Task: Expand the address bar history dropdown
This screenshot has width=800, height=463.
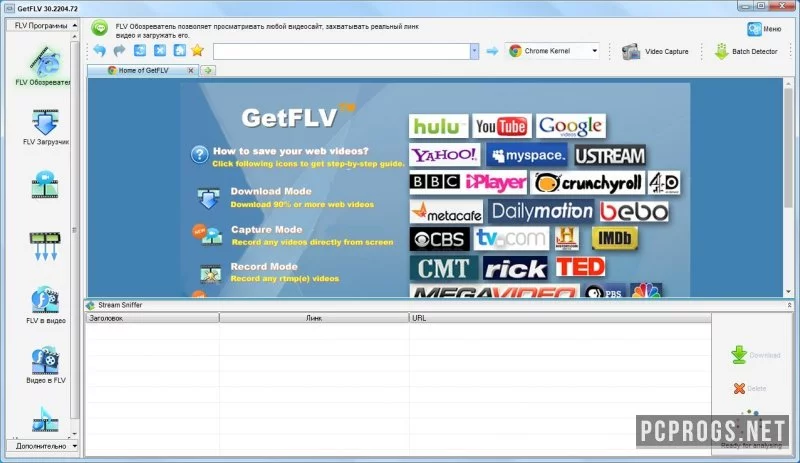Action: coord(474,51)
